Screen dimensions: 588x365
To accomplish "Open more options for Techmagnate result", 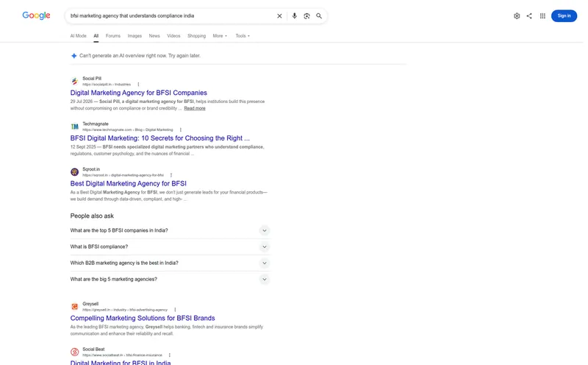I will click(180, 130).
